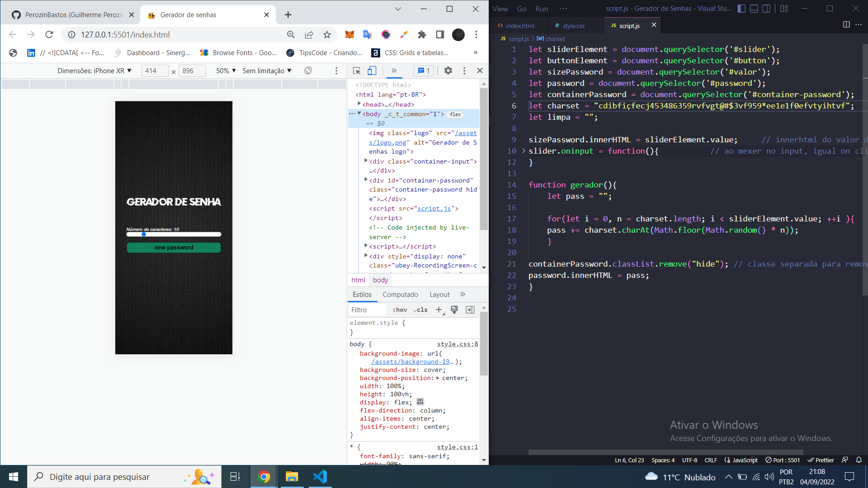Click the element inspector picker icon

point(357,70)
